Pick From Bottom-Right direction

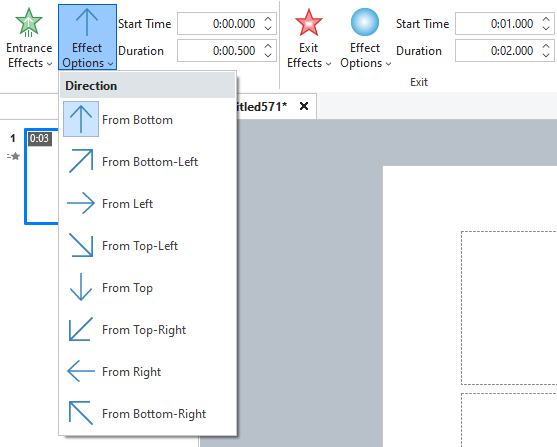coord(147,413)
